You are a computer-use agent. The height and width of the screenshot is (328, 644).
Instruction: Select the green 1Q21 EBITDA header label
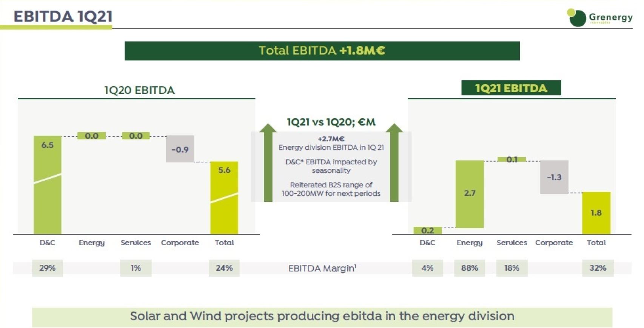[x=511, y=88]
